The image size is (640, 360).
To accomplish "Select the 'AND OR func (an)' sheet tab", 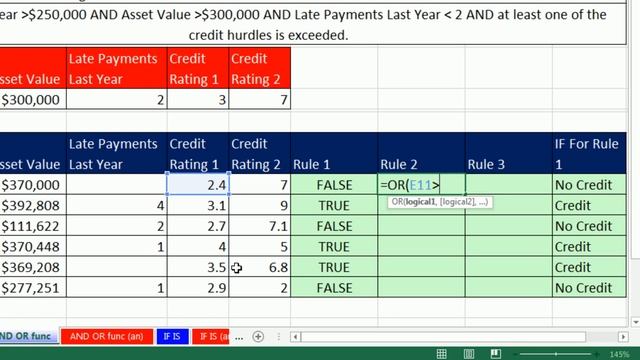I will click(x=107, y=336).
